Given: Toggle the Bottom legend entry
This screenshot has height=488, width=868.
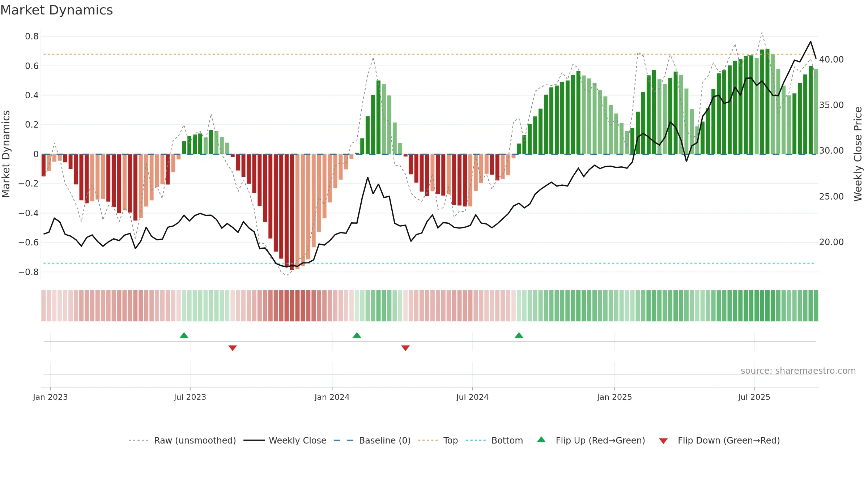Looking at the screenshot, I should [494, 440].
